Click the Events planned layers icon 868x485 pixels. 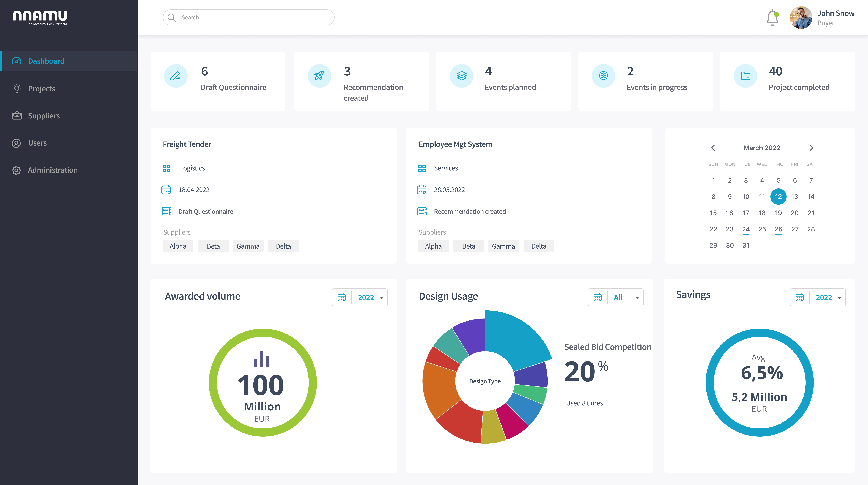point(461,76)
